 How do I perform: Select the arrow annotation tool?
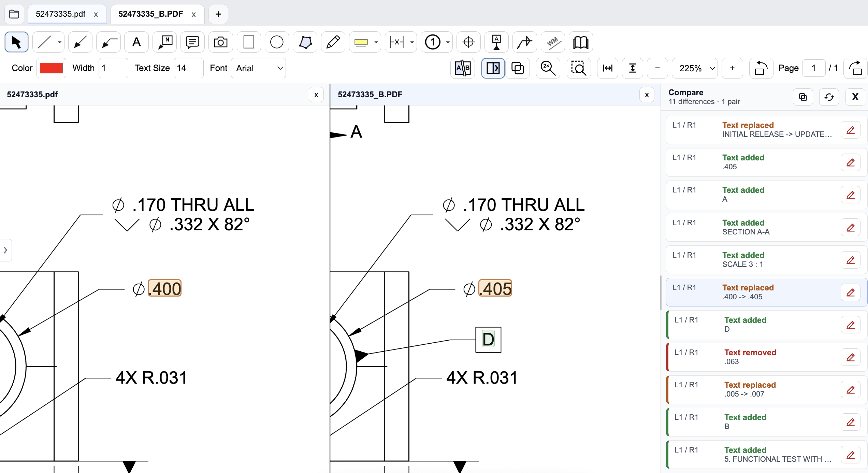coord(80,42)
